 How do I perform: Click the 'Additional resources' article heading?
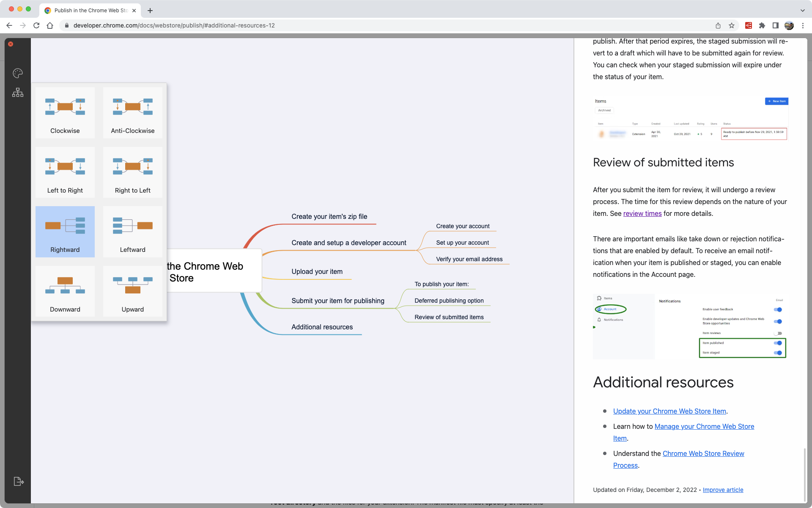(x=663, y=382)
